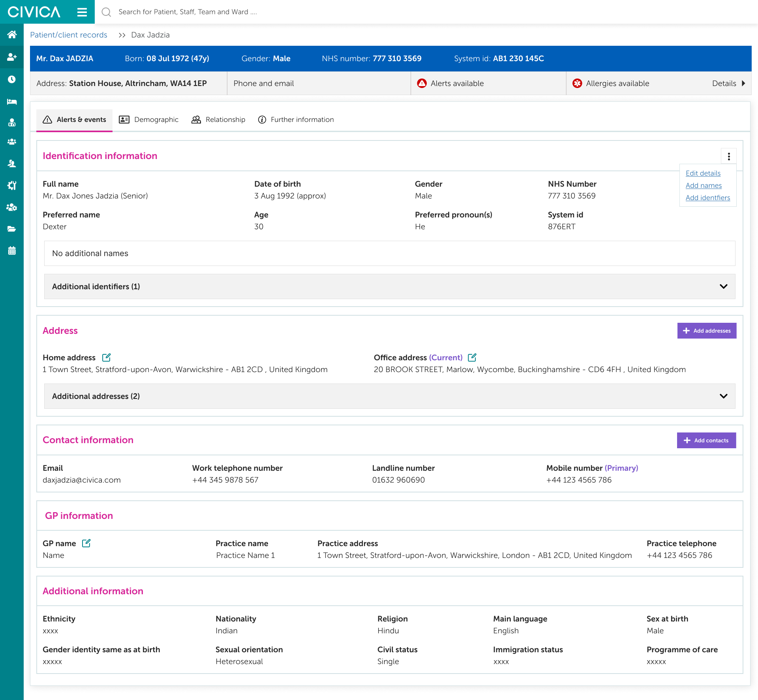
Task: Open the doctor/clinician sidebar icon
Action: [12, 122]
